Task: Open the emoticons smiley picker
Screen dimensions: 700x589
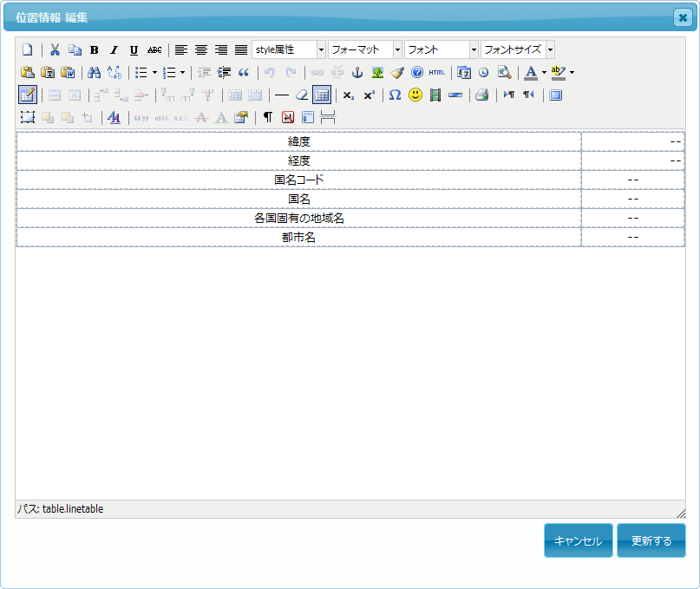Action: pyautogui.click(x=415, y=95)
